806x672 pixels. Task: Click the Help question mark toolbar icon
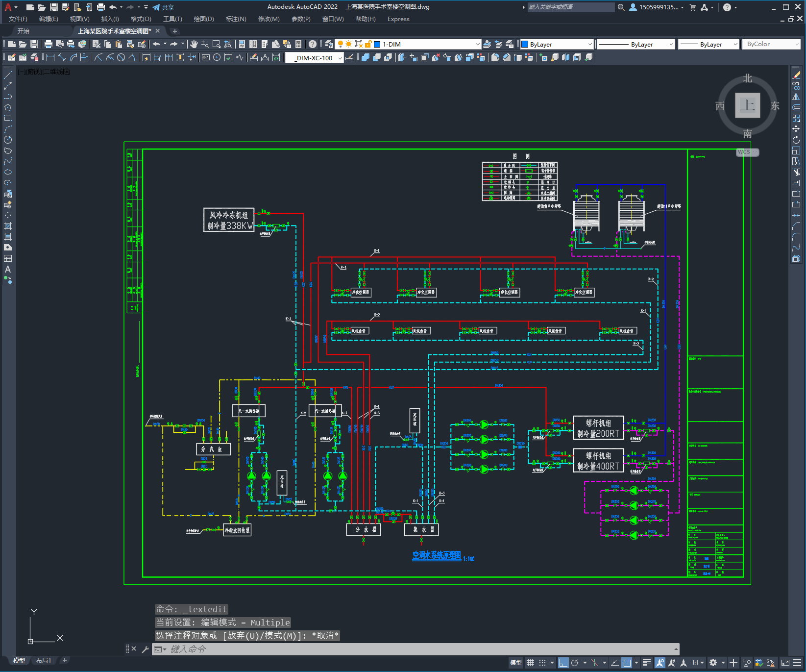[313, 44]
